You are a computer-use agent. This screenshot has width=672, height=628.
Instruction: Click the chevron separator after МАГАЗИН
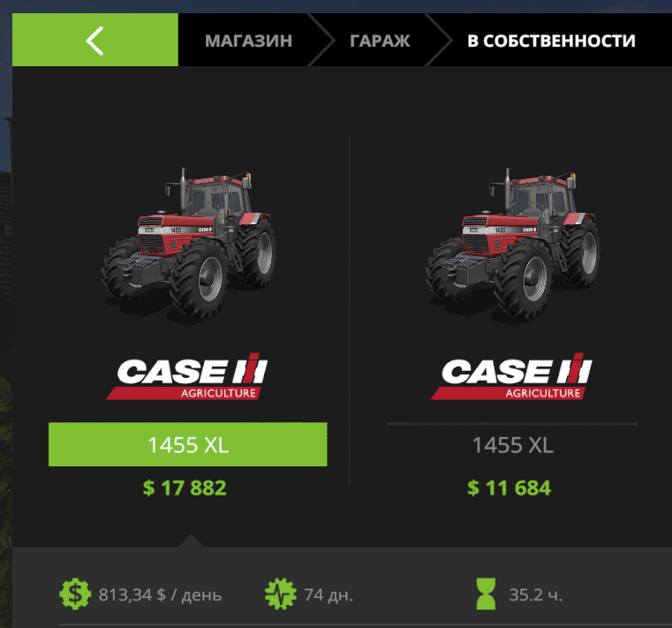coord(321,40)
